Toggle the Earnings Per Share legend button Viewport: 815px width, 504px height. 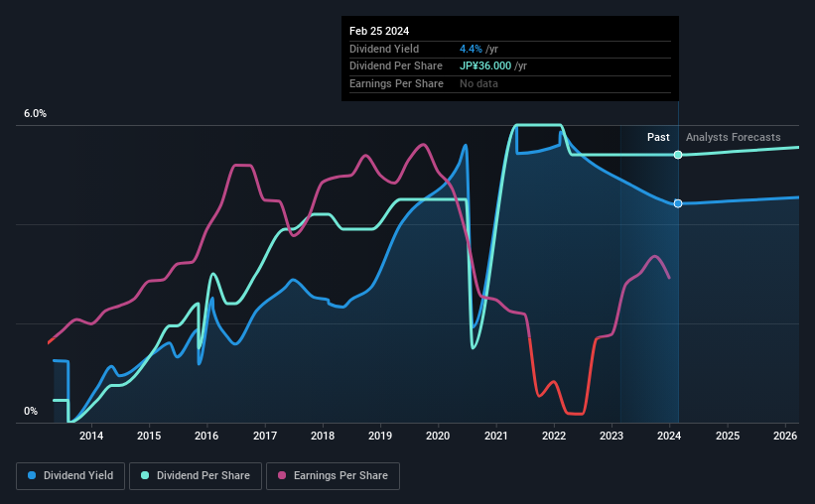point(333,476)
